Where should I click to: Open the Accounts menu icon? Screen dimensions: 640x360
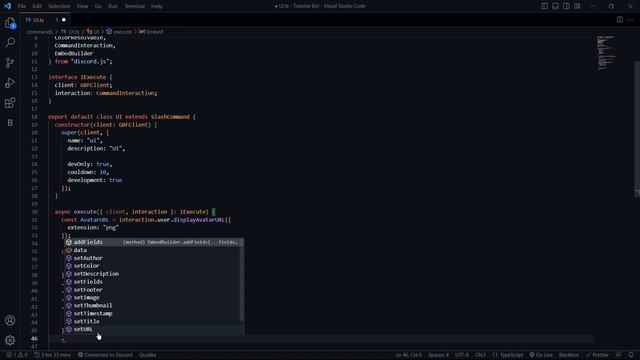pyautogui.click(x=10, y=320)
